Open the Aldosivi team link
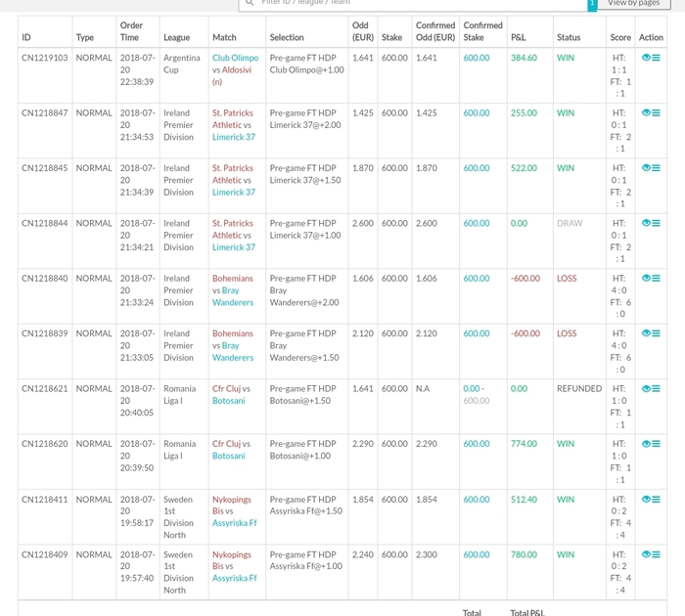This screenshot has height=616, width=685. [x=237, y=69]
